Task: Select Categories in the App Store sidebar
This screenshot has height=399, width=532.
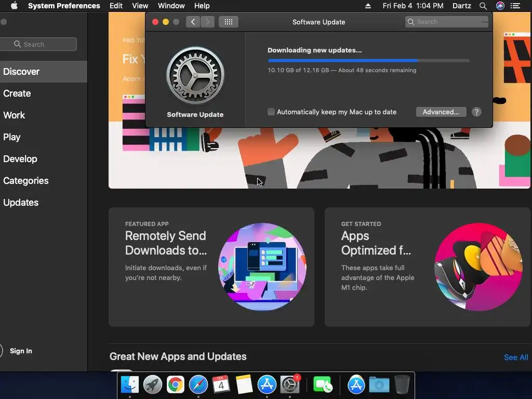Action: click(44, 180)
